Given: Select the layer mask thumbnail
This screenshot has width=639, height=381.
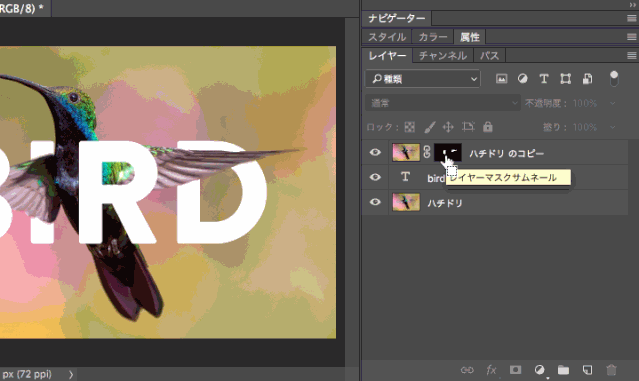Looking at the screenshot, I should (x=448, y=152).
